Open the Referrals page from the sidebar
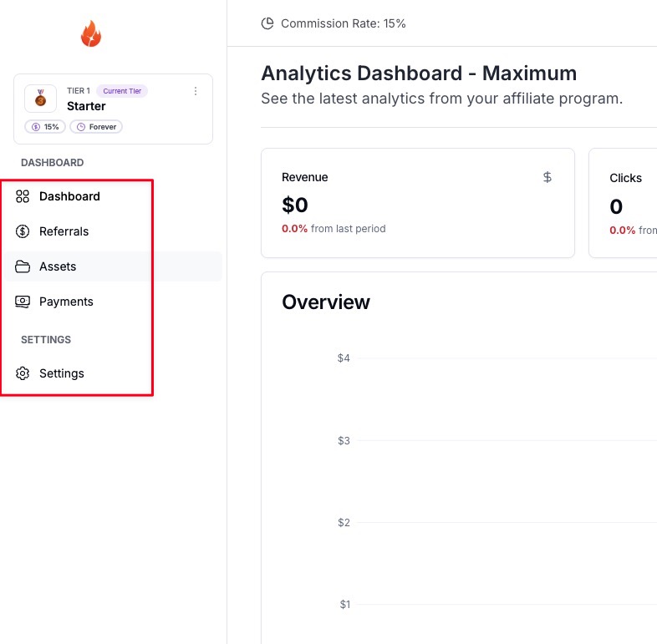Viewport: 657px width, 644px height. point(64,231)
